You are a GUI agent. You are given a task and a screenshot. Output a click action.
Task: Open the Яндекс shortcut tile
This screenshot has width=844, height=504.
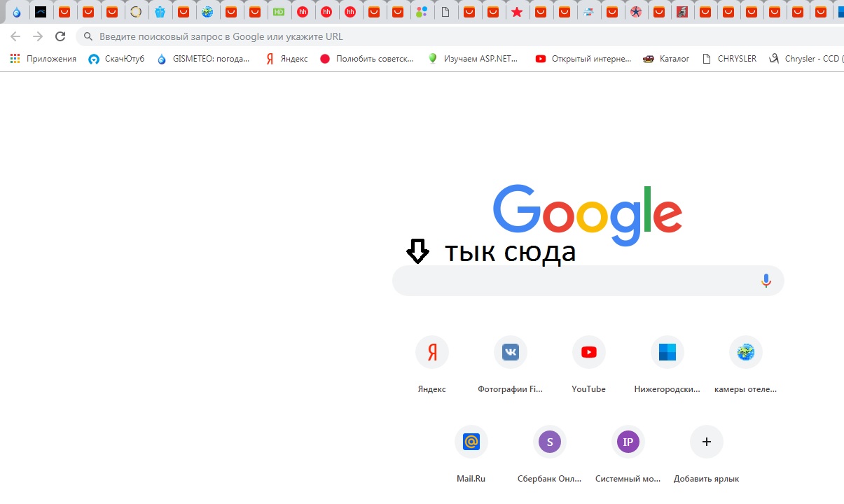(x=431, y=352)
